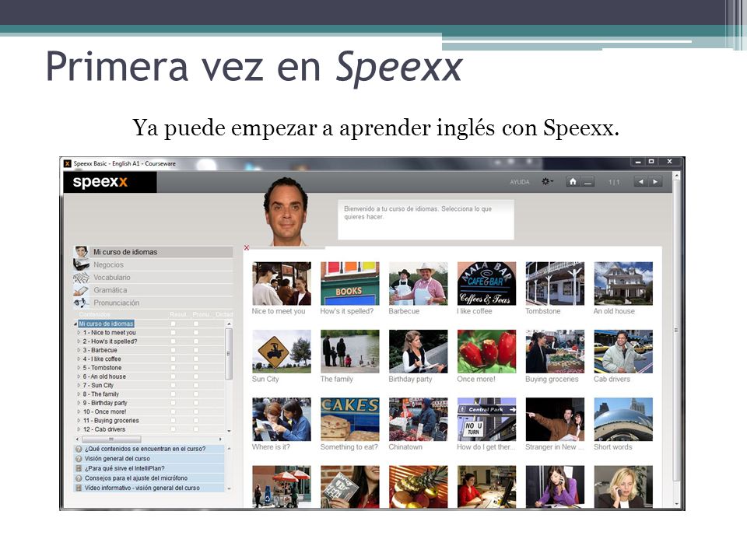
Task: Expand tree node 10 - Once more!
Action: (79, 411)
